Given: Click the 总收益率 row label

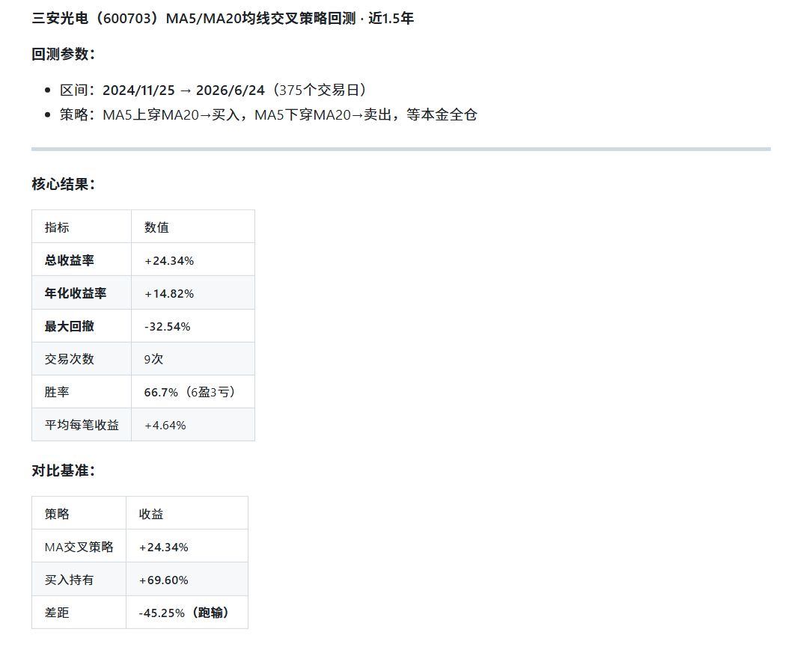Looking at the screenshot, I should pyautogui.click(x=70, y=260).
